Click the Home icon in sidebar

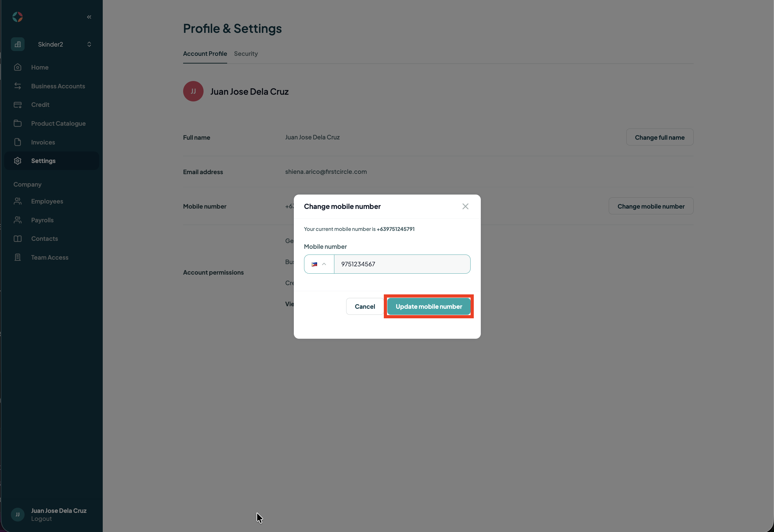click(18, 67)
